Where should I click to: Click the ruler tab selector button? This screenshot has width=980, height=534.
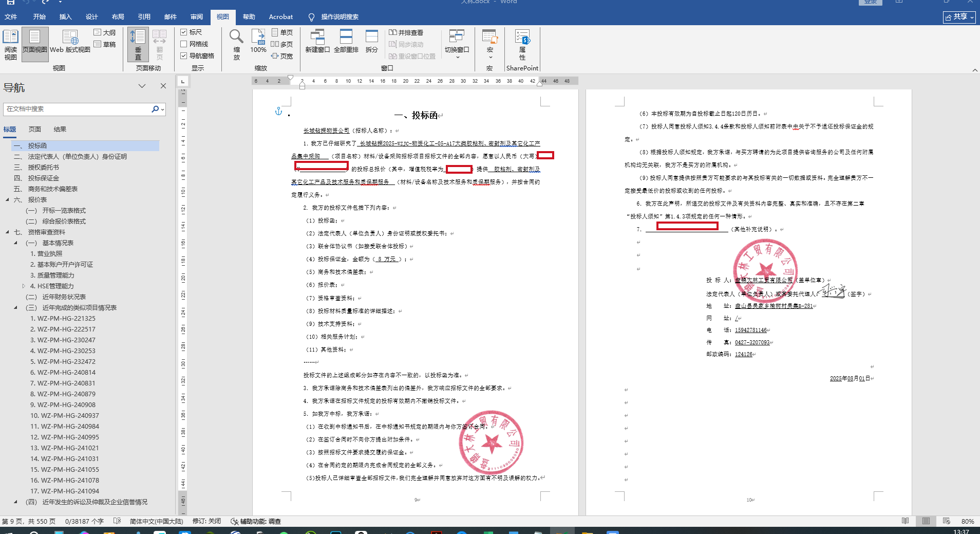tap(183, 81)
